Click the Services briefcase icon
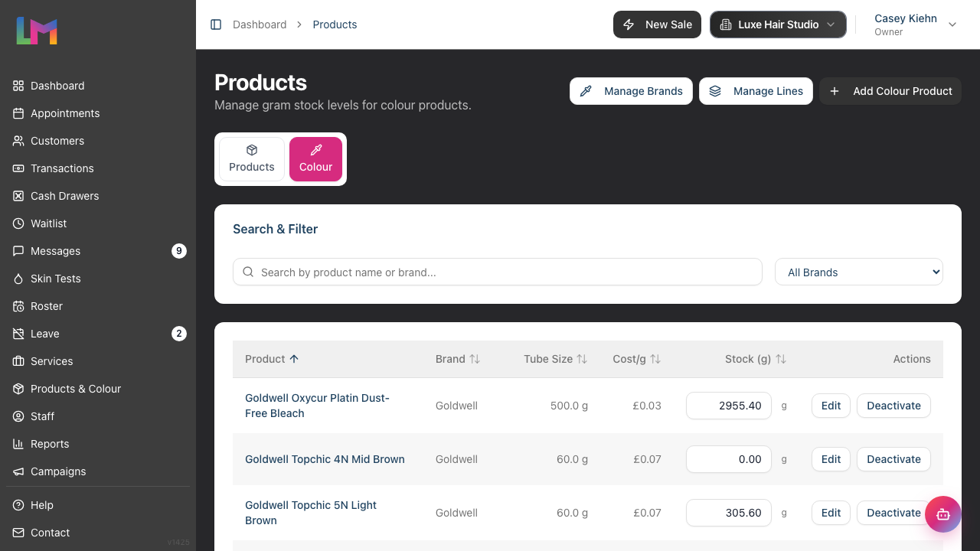The width and height of the screenshot is (980, 551). (18, 361)
